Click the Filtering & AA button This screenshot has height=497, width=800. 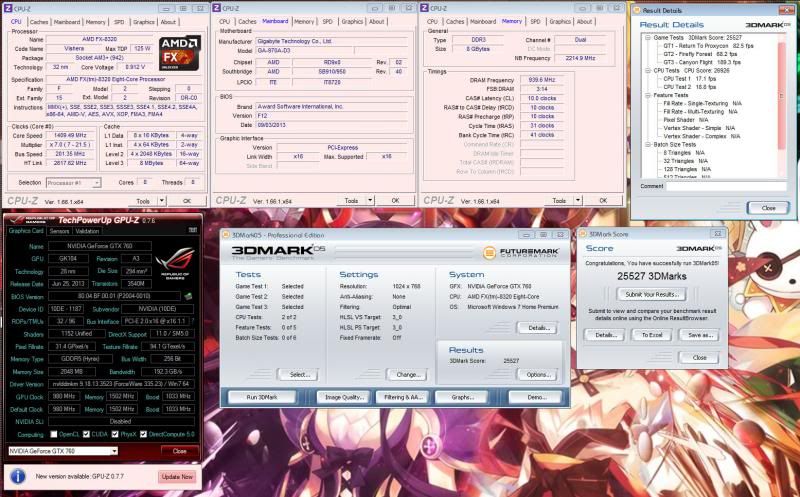[x=403, y=397]
